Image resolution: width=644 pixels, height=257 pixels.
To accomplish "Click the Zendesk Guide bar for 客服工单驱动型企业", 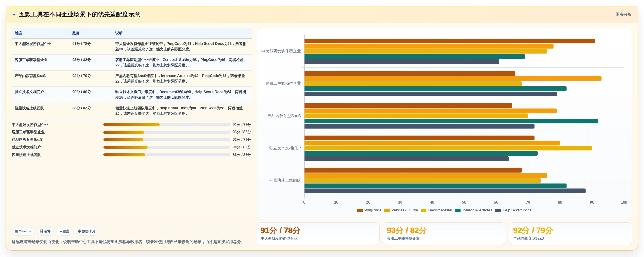I will click(x=453, y=79).
